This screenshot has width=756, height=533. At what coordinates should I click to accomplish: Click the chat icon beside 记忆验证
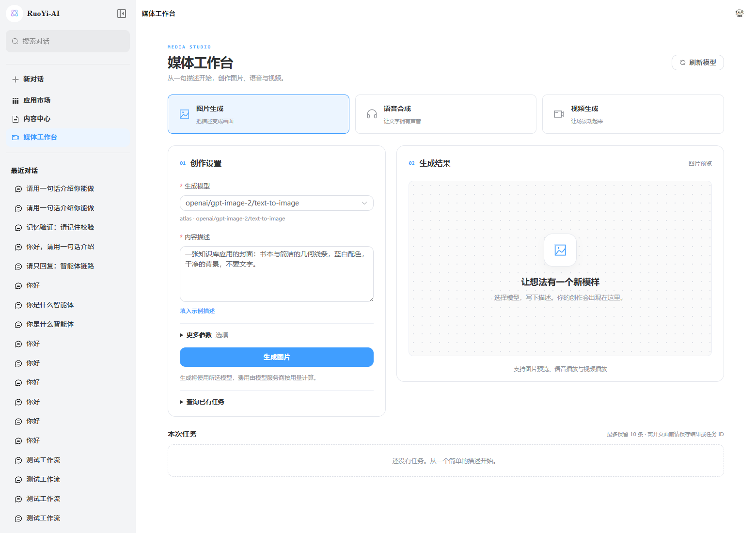click(x=18, y=228)
